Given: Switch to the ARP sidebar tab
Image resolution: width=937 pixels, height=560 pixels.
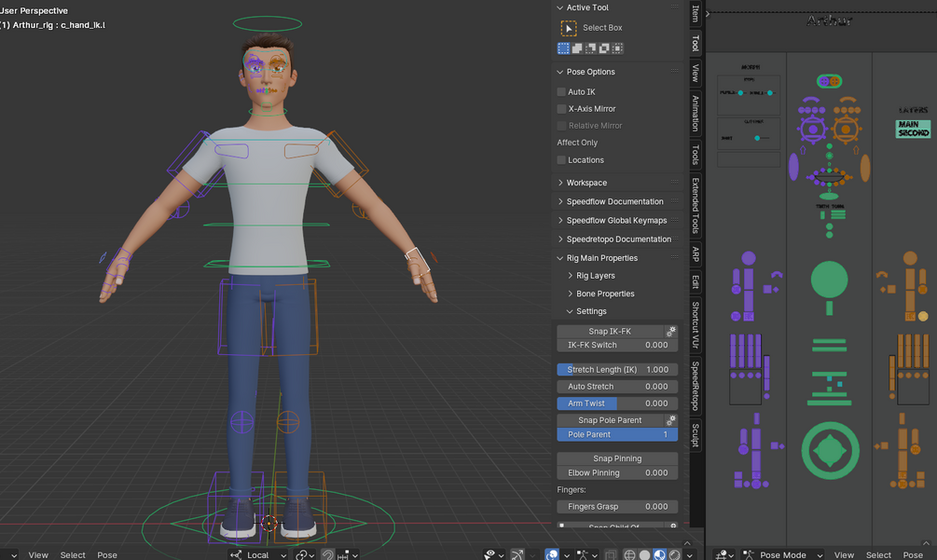Looking at the screenshot, I should click(x=696, y=254).
